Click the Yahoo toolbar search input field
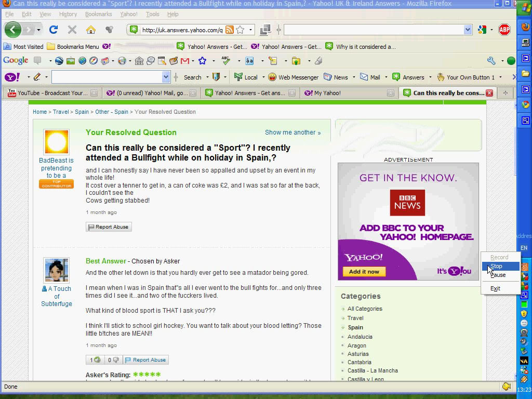The width and height of the screenshot is (532, 399). 107,77
